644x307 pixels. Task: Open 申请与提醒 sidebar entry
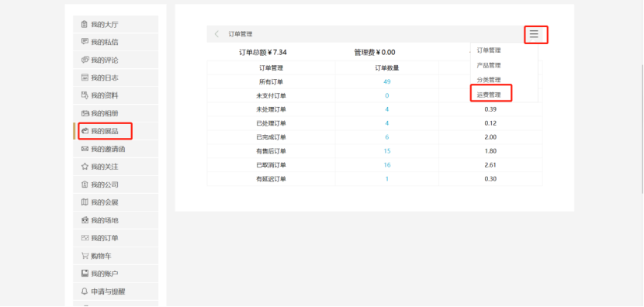116,291
